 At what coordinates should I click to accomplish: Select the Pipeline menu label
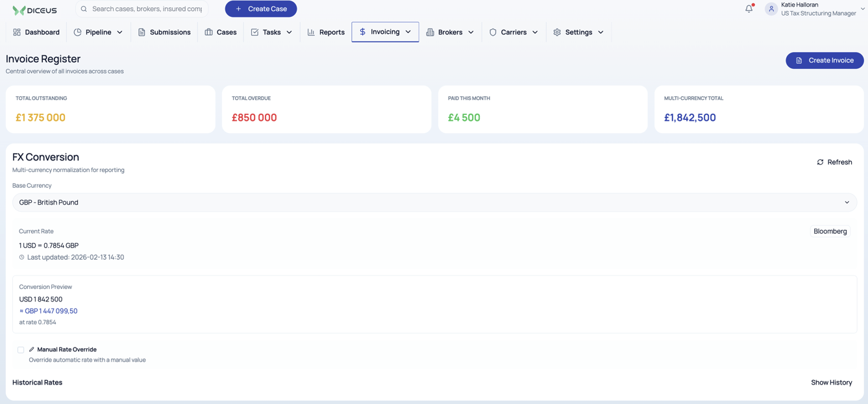(99, 32)
